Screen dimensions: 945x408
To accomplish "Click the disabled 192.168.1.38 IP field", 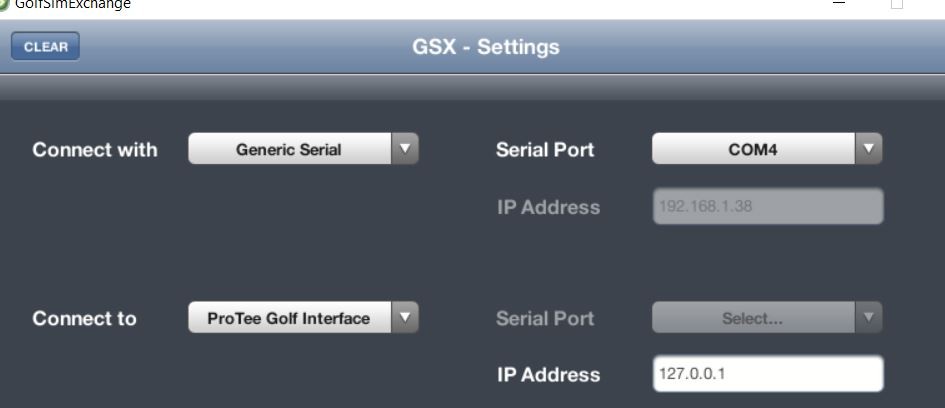I will coord(768,206).
